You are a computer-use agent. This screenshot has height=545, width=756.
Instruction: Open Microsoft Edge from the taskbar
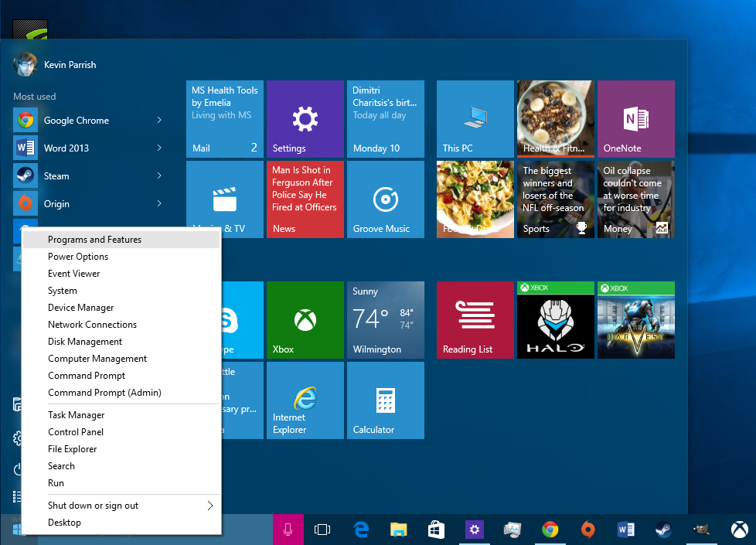coord(361,530)
